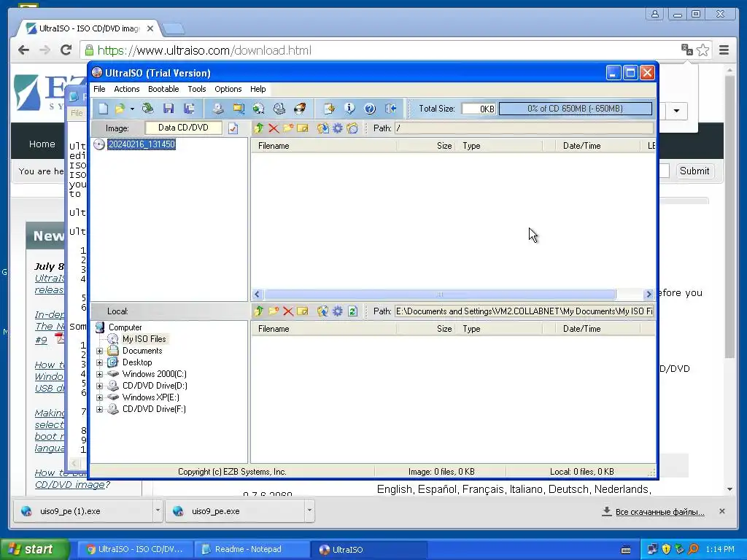The width and height of the screenshot is (747, 560).
Task: Click the image file list horizontal scrollbar
Action: coord(440,295)
